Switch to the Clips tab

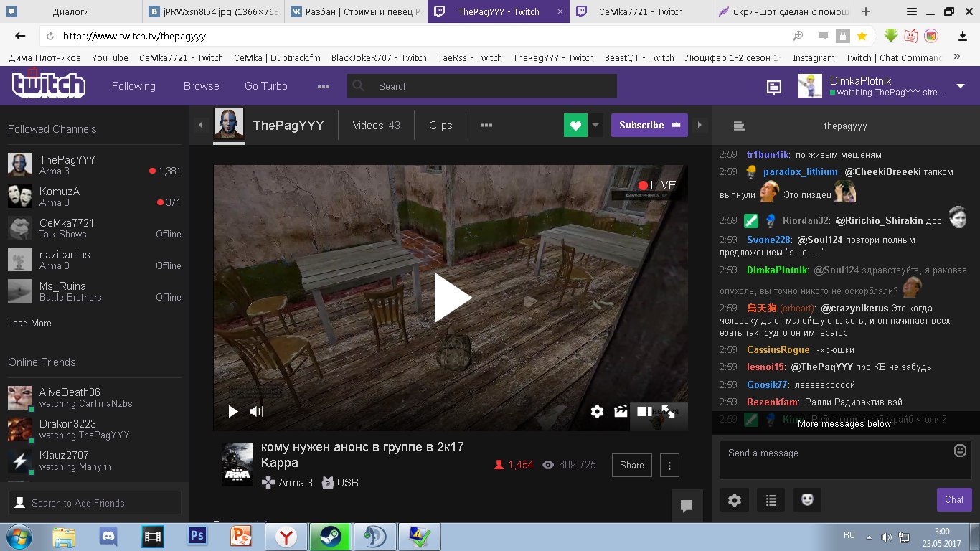click(440, 125)
